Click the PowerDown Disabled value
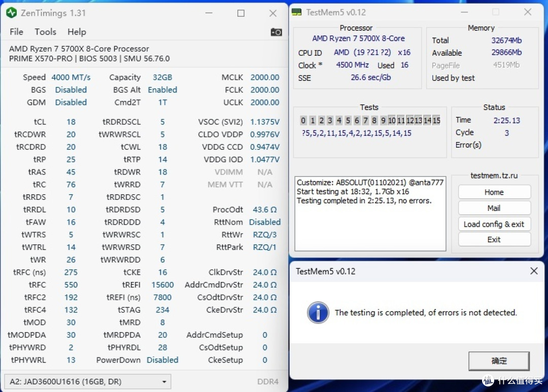Image resolution: width=548 pixels, height=392 pixels. (x=162, y=360)
